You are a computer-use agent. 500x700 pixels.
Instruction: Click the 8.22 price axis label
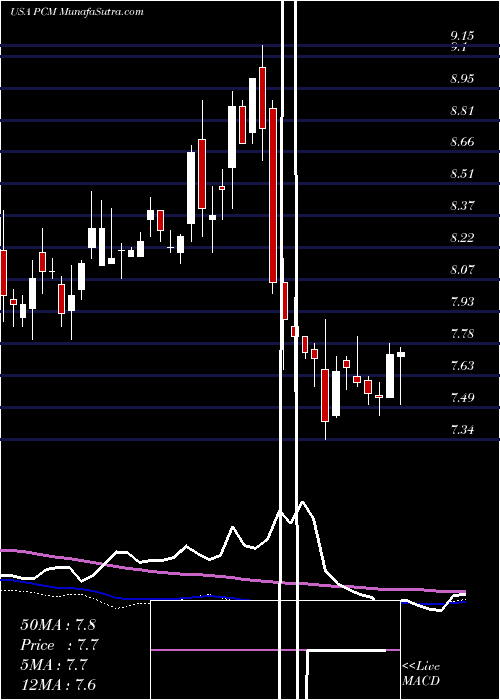(x=462, y=238)
